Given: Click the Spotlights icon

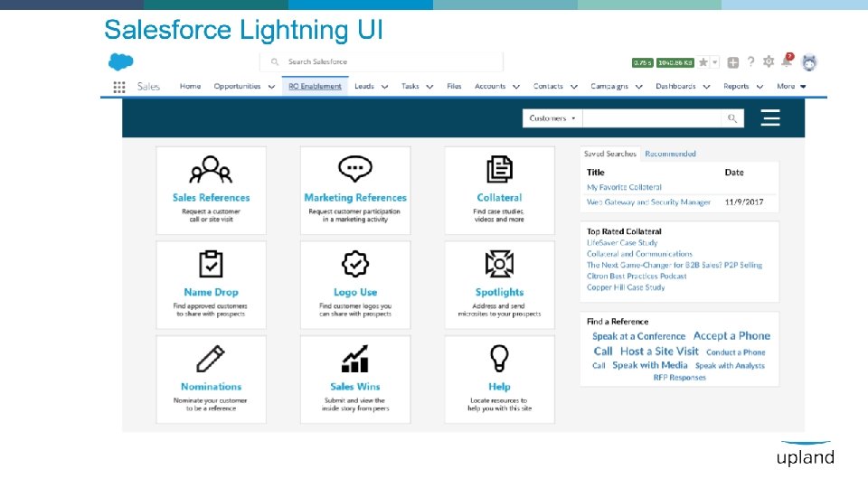Looking at the screenshot, I should point(499,264).
